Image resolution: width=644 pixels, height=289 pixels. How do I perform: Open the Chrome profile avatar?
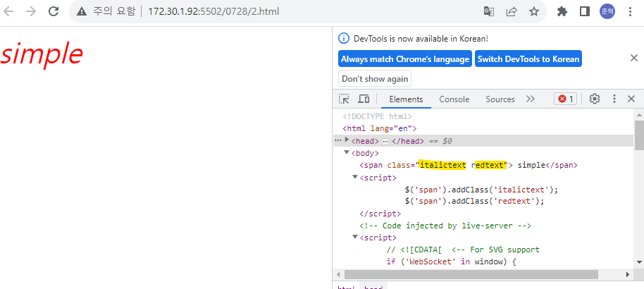[607, 11]
